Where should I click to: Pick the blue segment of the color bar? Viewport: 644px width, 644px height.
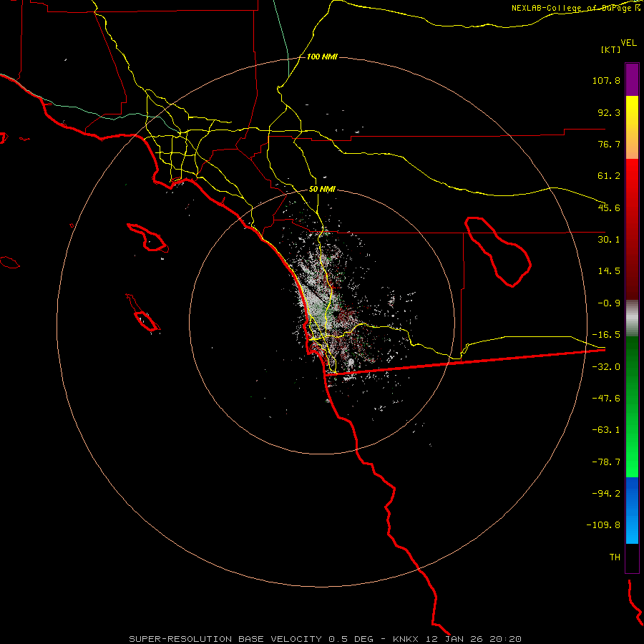point(632,510)
